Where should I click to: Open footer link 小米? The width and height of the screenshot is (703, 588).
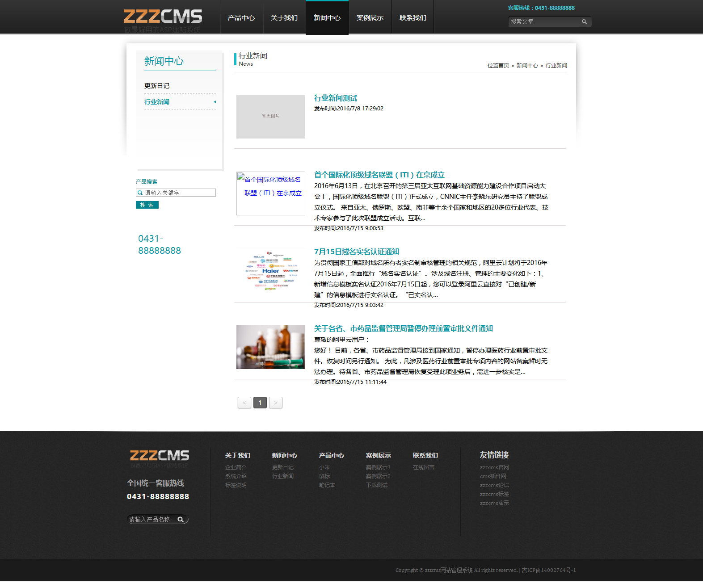(x=324, y=467)
